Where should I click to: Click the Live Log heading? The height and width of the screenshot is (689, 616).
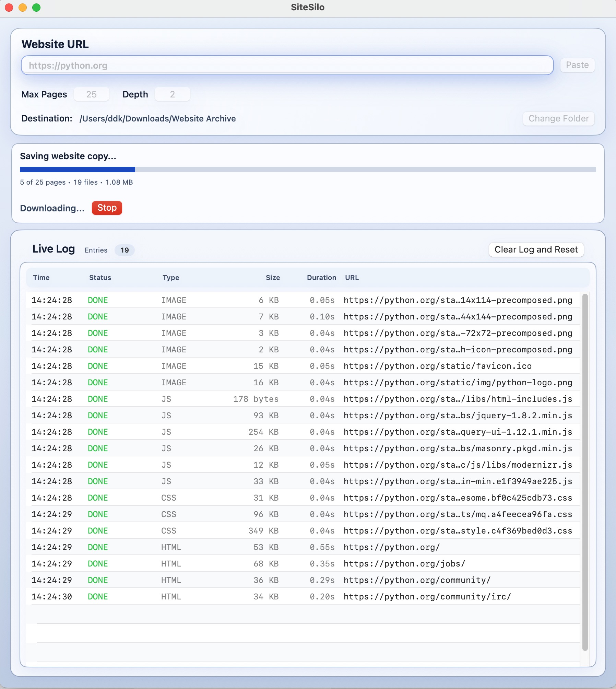pos(54,249)
